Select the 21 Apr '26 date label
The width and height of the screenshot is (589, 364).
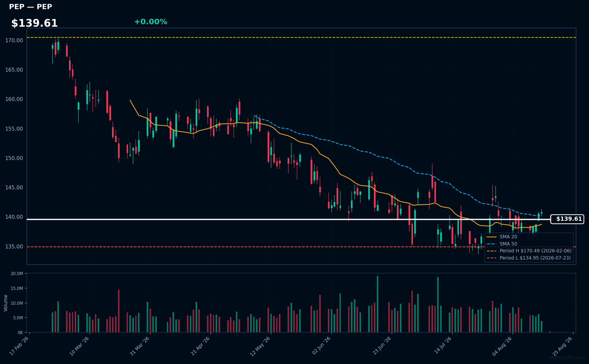(x=200, y=346)
